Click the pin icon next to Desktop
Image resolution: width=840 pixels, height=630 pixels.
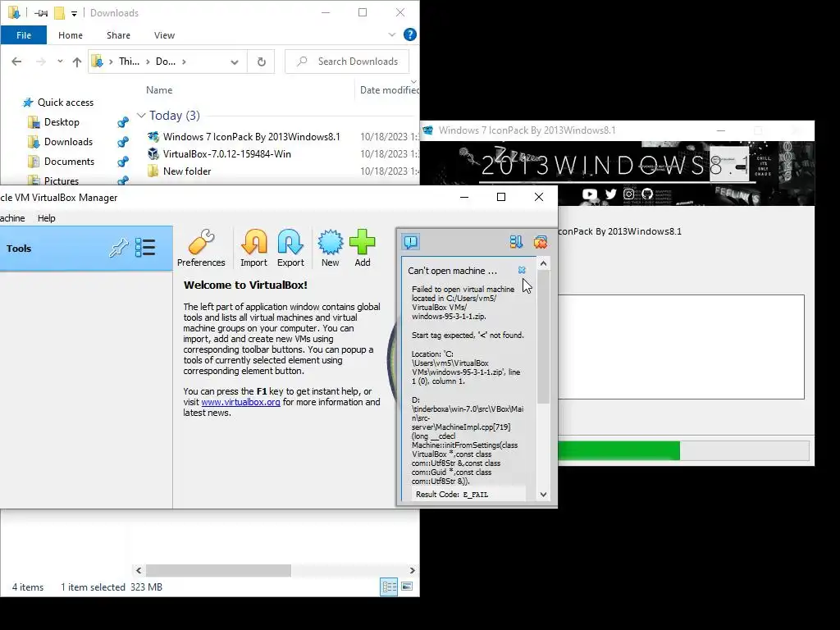click(123, 122)
